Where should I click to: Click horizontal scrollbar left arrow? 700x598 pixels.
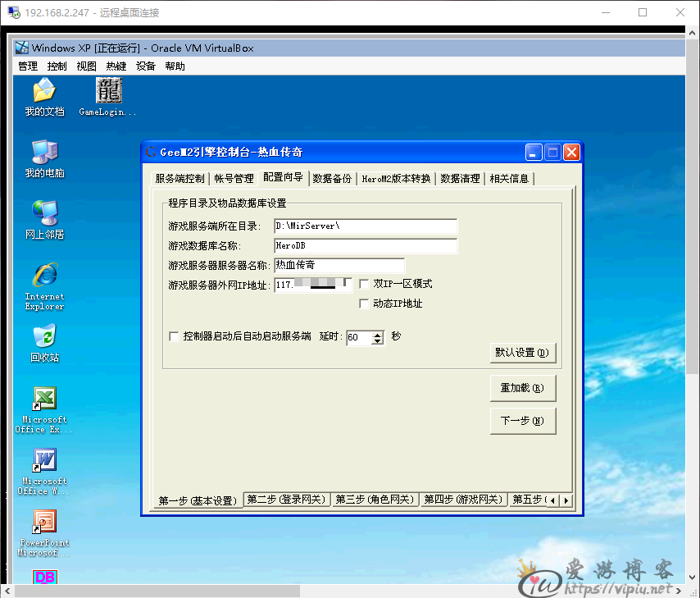[x=7, y=591]
